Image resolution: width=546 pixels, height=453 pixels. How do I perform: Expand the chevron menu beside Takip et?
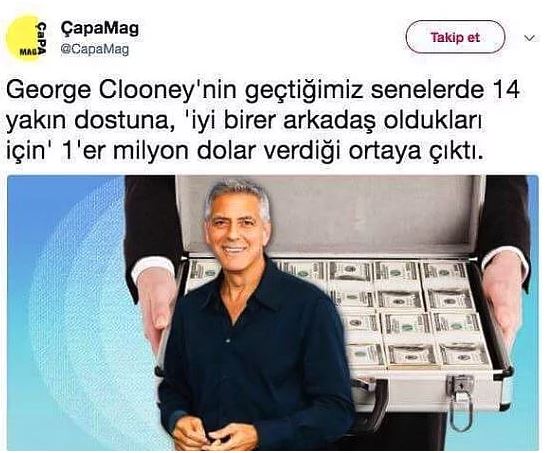tap(530, 38)
